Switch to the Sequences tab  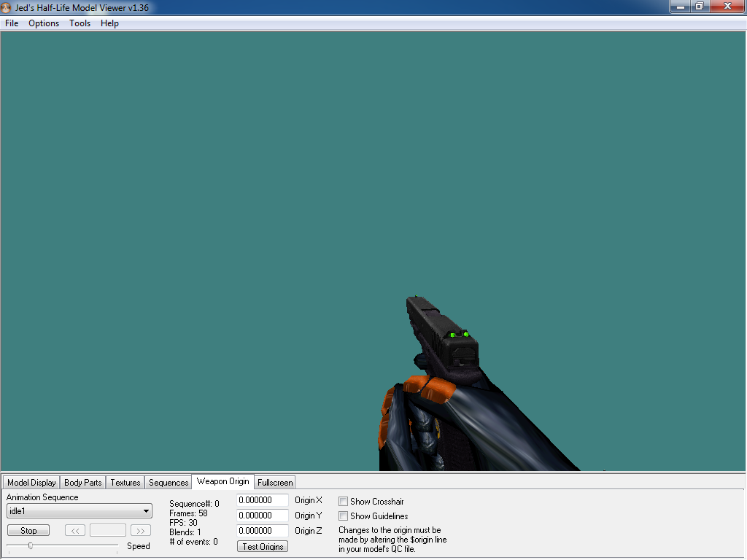[169, 483]
